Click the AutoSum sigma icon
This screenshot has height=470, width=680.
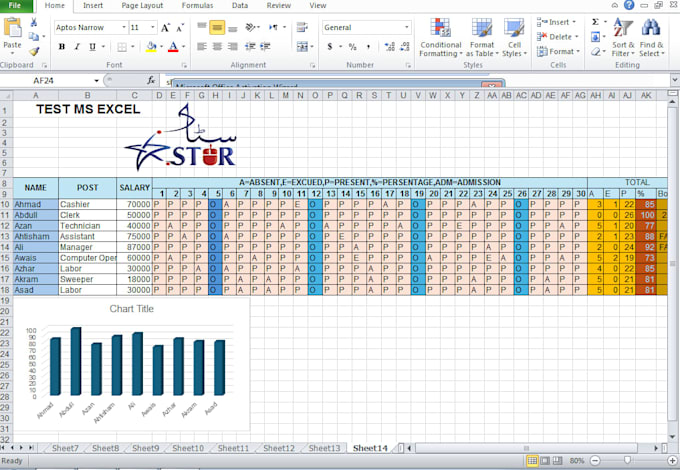click(595, 22)
